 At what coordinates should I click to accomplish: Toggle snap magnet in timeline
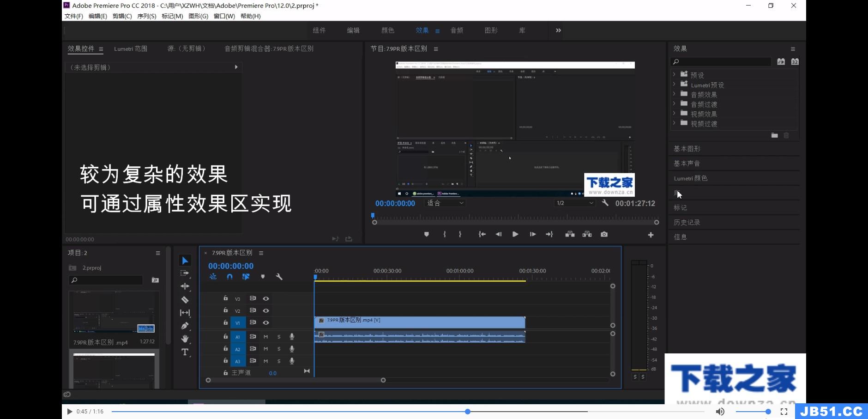tap(229, 277)
